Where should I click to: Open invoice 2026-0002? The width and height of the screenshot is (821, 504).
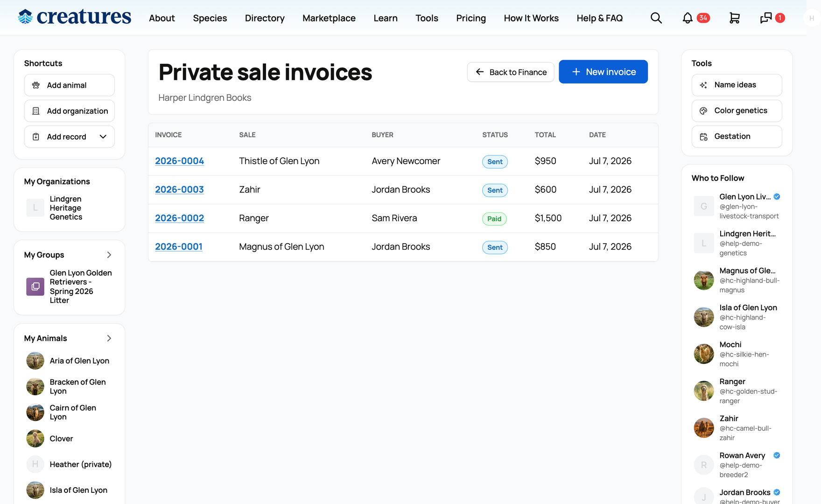click(180, 218)
